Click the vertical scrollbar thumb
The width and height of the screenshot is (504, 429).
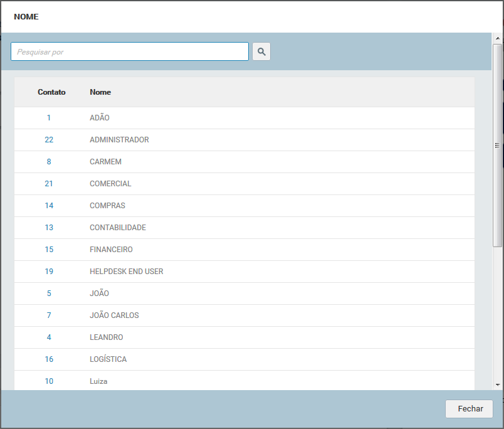498,144
